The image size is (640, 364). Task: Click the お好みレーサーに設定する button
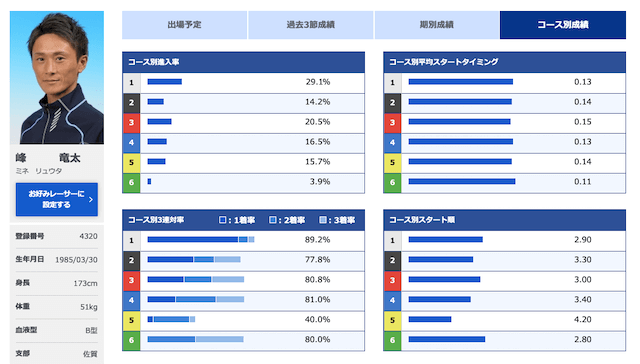pyautogui.click(x=57, y=199)
